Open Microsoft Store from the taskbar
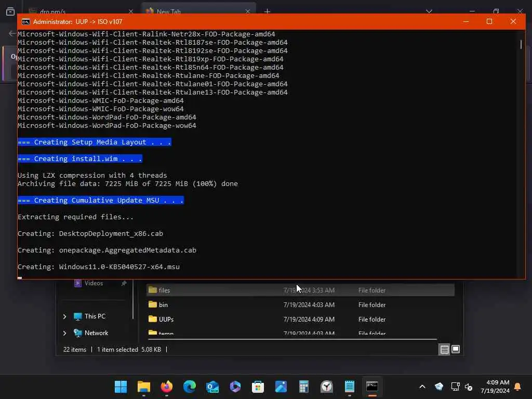 pos(258,387)
